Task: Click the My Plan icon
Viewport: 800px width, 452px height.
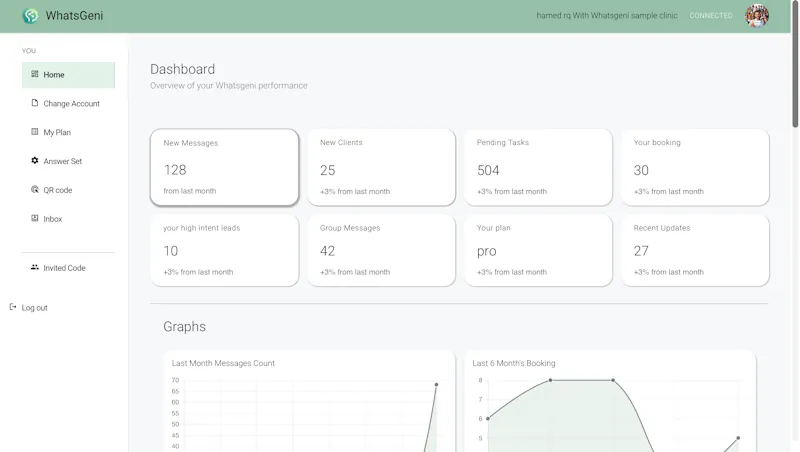Action: click(35, 132)
